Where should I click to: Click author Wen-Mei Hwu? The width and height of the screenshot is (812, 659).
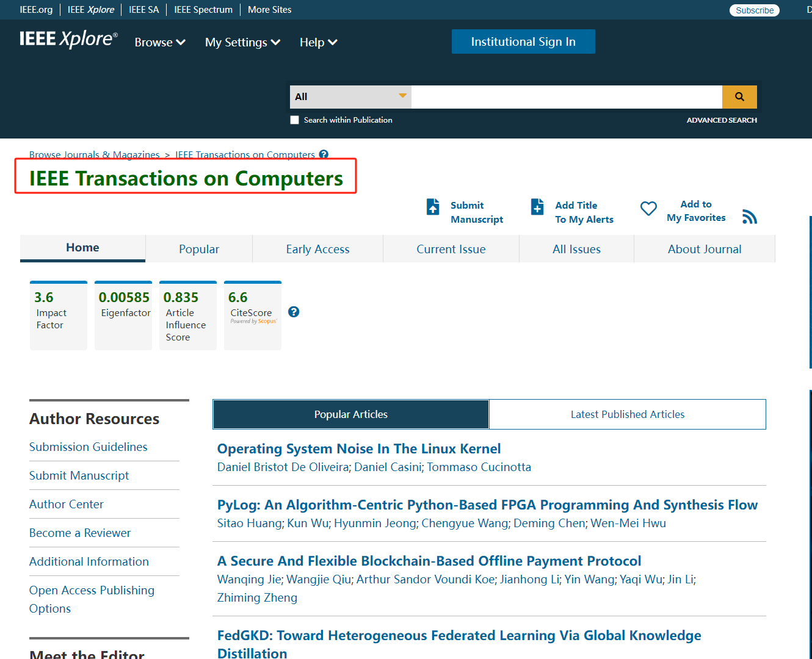point(628,523)
